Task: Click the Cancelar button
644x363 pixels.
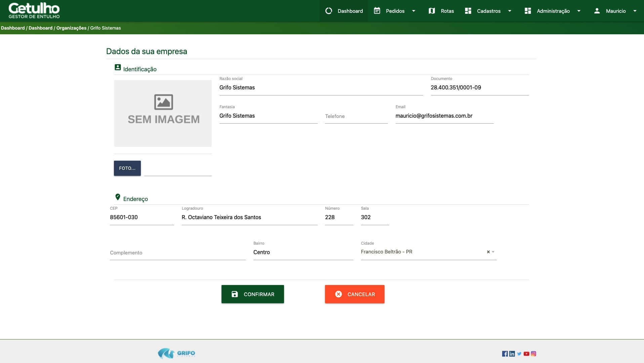Action: tap(355, 294)
